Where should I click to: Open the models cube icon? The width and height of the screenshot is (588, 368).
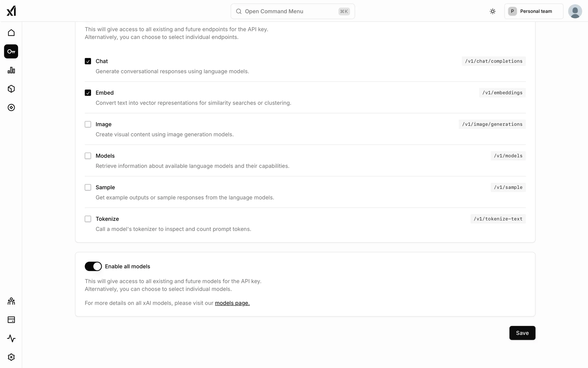coord(11,89)
